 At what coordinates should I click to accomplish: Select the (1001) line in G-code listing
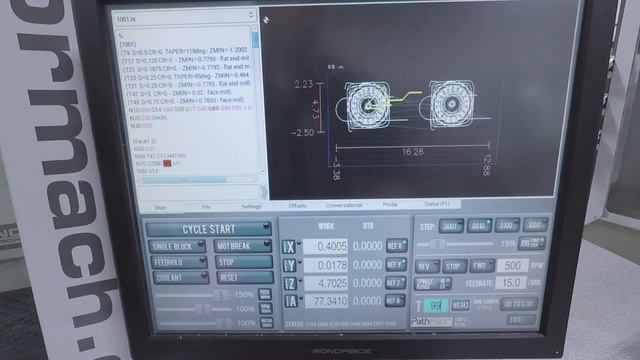[x=127, y=44]
